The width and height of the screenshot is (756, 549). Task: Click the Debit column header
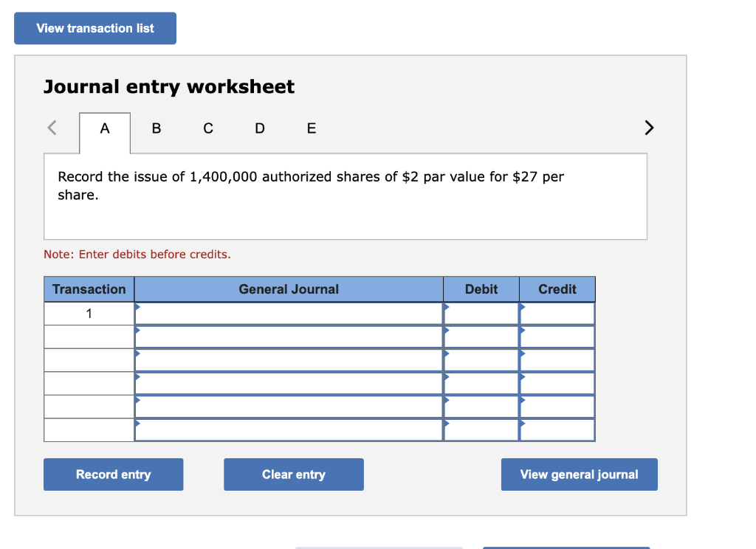(x=481, y=289)
